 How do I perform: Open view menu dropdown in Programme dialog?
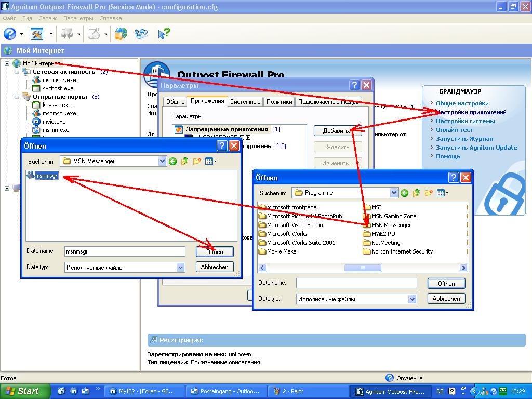[x=447, y=193]
